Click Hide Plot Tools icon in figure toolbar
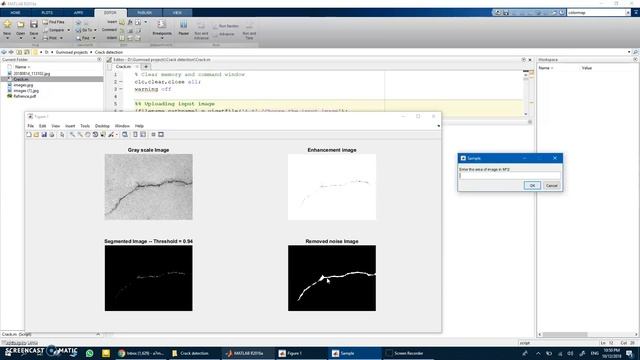The image size is (640, 360). point(153,134)
